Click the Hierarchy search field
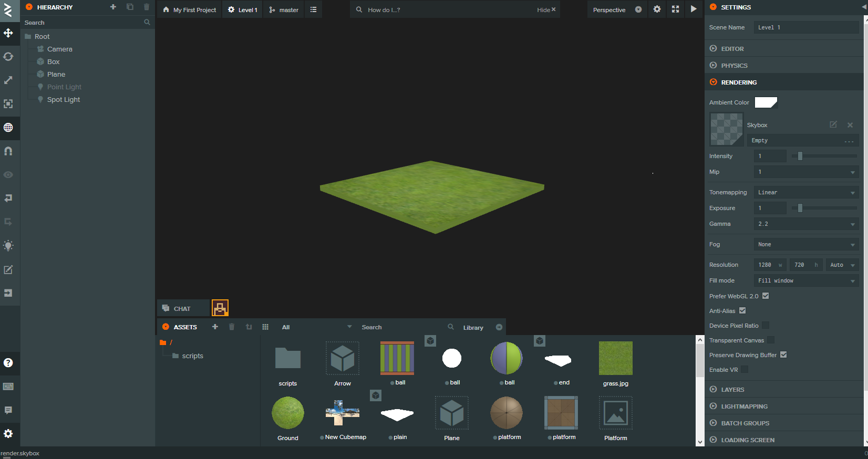 tap(87, 23)
